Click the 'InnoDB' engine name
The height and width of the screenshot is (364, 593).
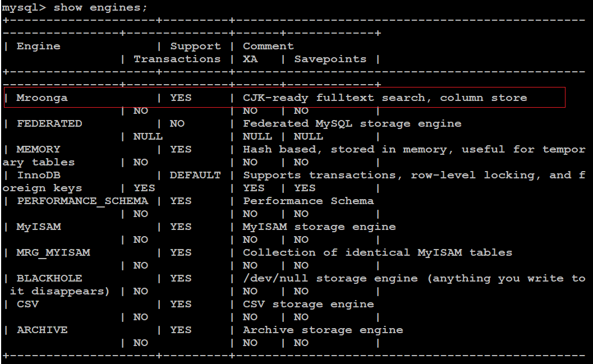38,175
